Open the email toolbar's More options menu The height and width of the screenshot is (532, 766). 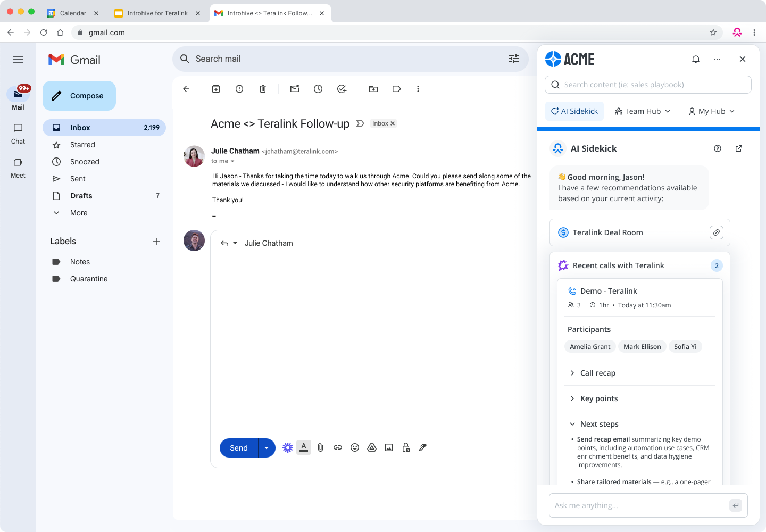[x=418, y=89]
